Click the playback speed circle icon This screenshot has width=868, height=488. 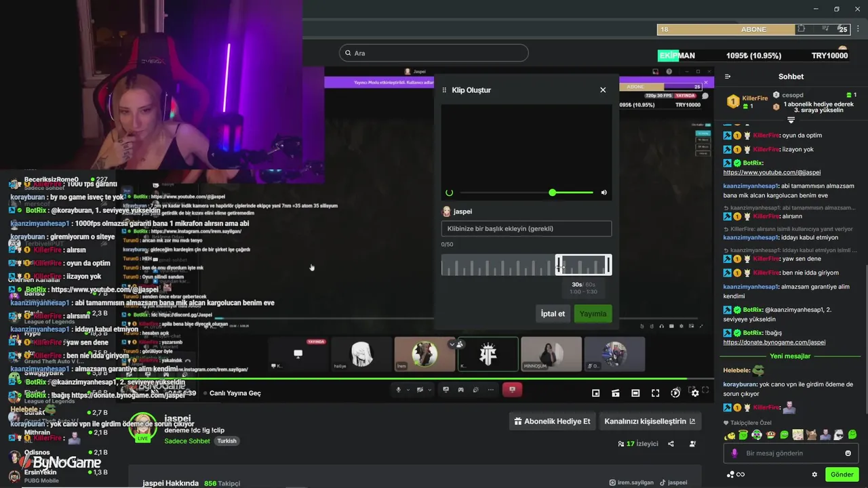pos(675,393)
